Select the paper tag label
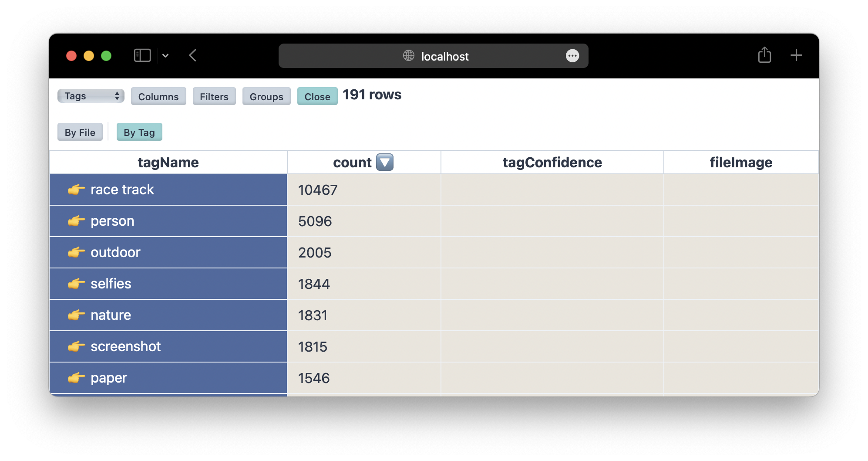 pos(109,378)
